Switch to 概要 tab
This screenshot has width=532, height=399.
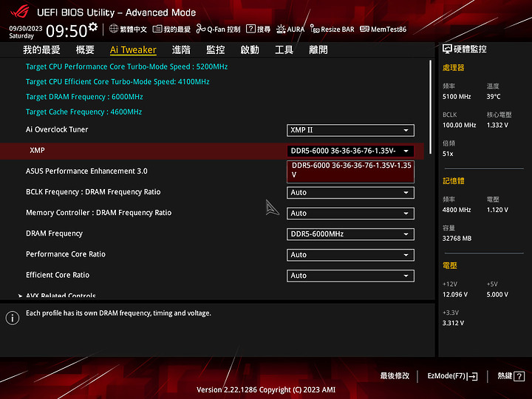point(85,50)
